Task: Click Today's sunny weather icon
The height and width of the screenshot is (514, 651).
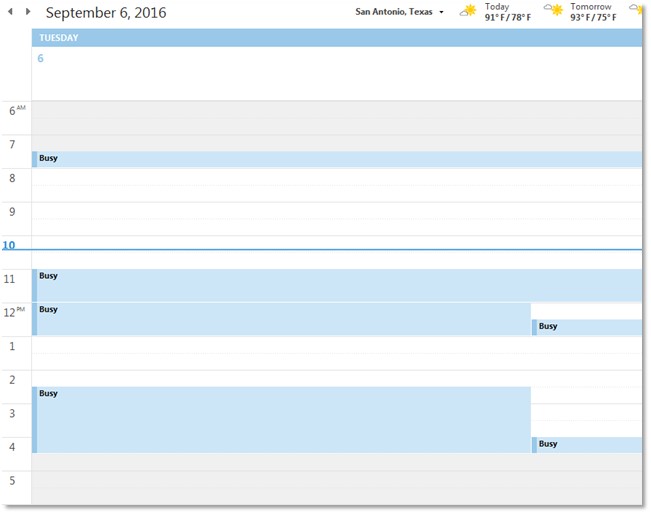Action: [468, 11]
